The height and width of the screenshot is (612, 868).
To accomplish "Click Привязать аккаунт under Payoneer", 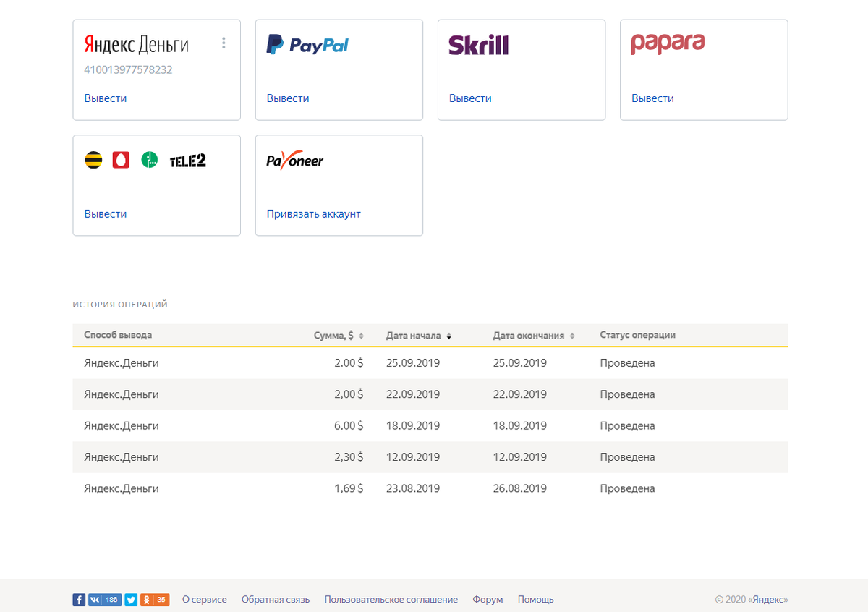I will point(313,214).
